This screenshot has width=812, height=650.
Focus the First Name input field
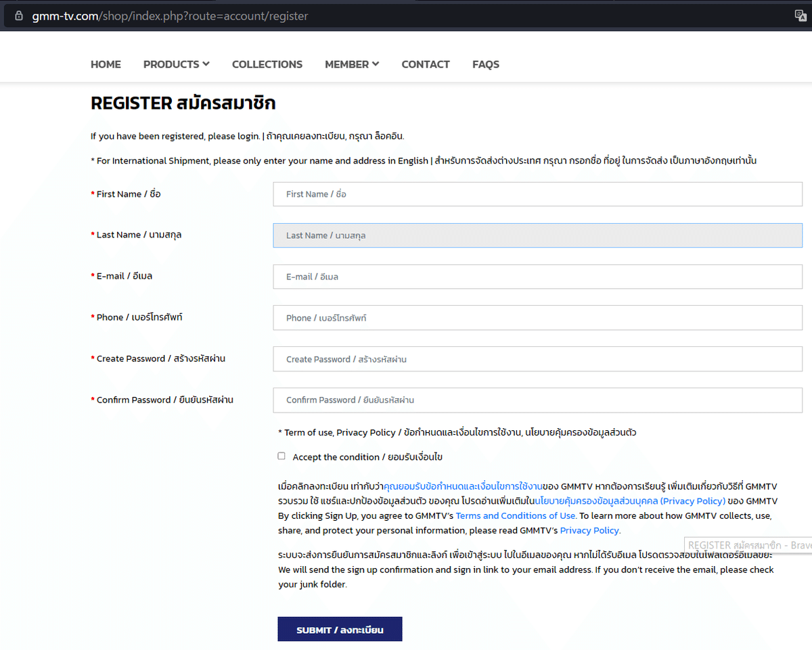[537, 194]
